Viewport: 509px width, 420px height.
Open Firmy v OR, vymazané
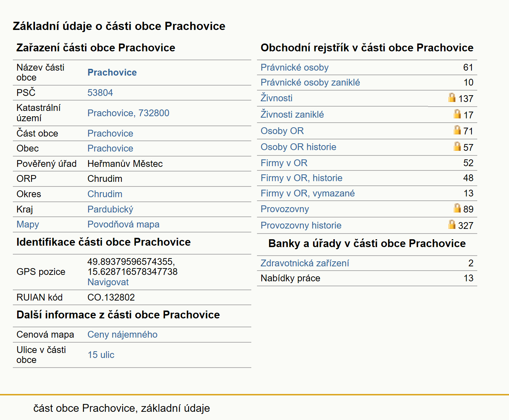pyautogui.click(x=308, y=193)
